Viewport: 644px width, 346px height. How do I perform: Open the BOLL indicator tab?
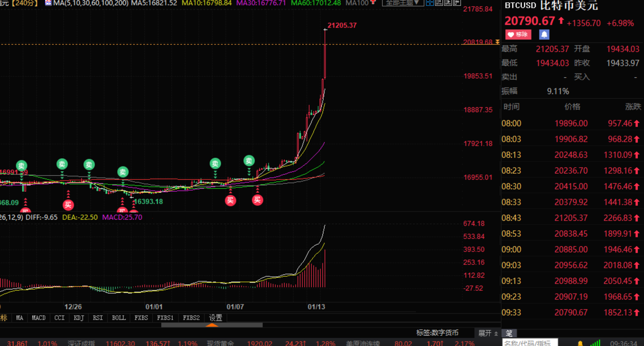point(119,318)
